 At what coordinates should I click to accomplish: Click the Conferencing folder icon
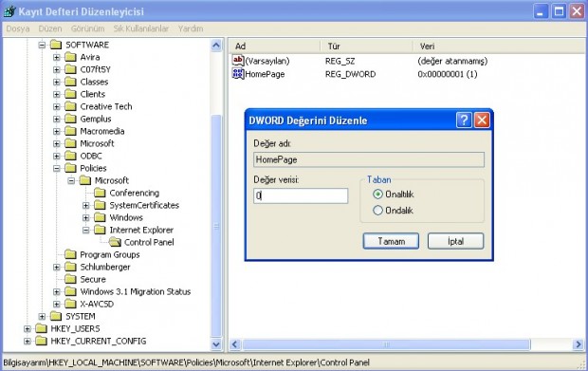point(100,193)
